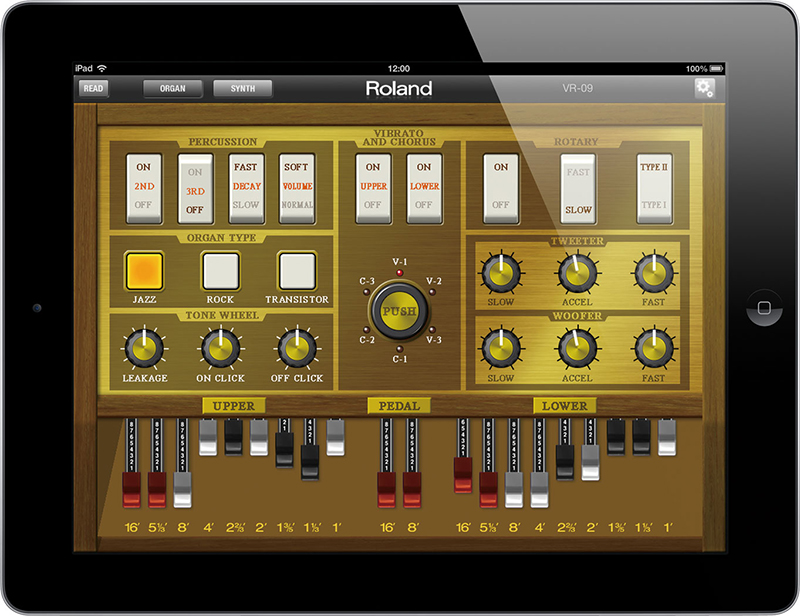Screen dimensions: 800x616
Task: Toggle the Rotary Type II/Type I switch
Action: (654, 185)
